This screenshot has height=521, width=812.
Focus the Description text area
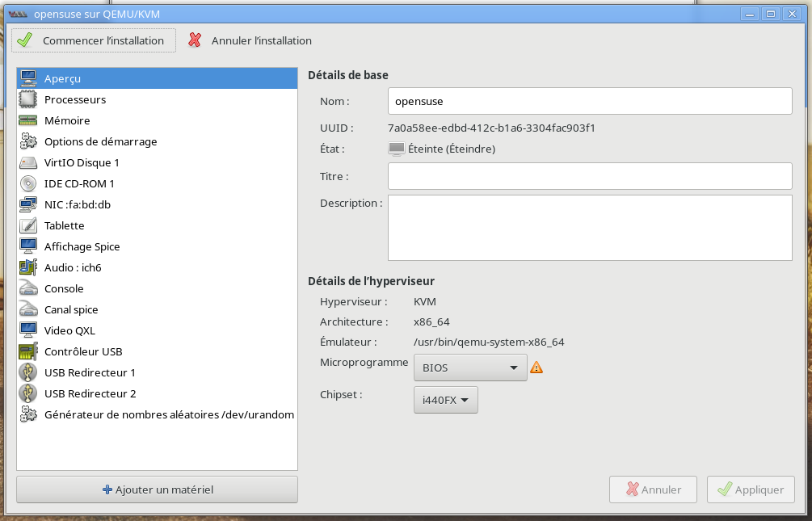click(x=589, y=228)
